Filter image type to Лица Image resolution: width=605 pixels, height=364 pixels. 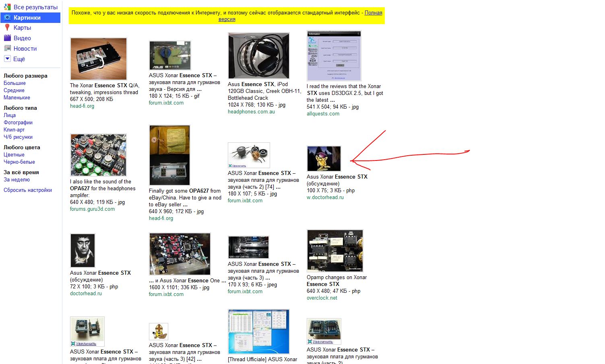coord(10,115)
